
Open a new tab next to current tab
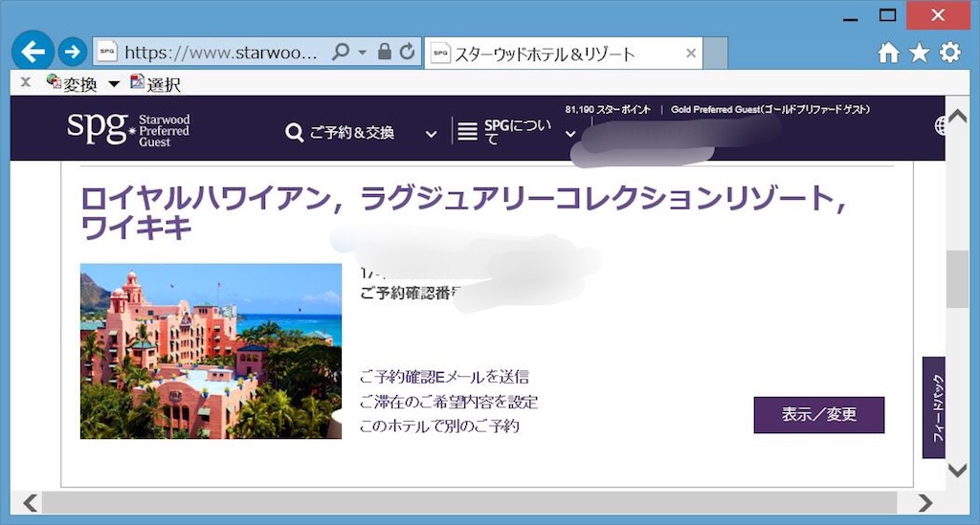click(715, 54)
